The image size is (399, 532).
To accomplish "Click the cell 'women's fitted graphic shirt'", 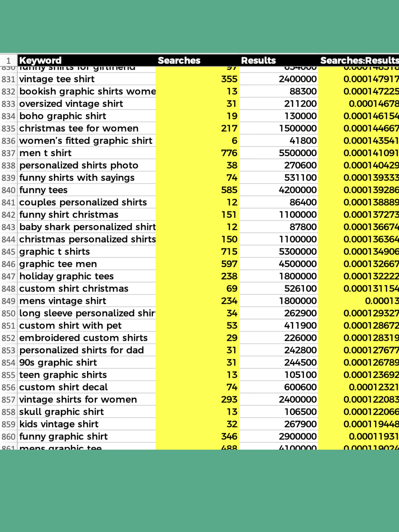I will coord(87,141).
